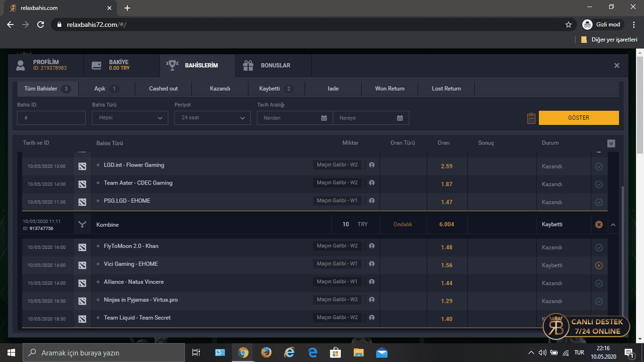Image resolution: width=644 pixels, height=362 pixels.
Task: Open Diğer yer işaretleri bookmarks folder
Action: coord(609,40)
